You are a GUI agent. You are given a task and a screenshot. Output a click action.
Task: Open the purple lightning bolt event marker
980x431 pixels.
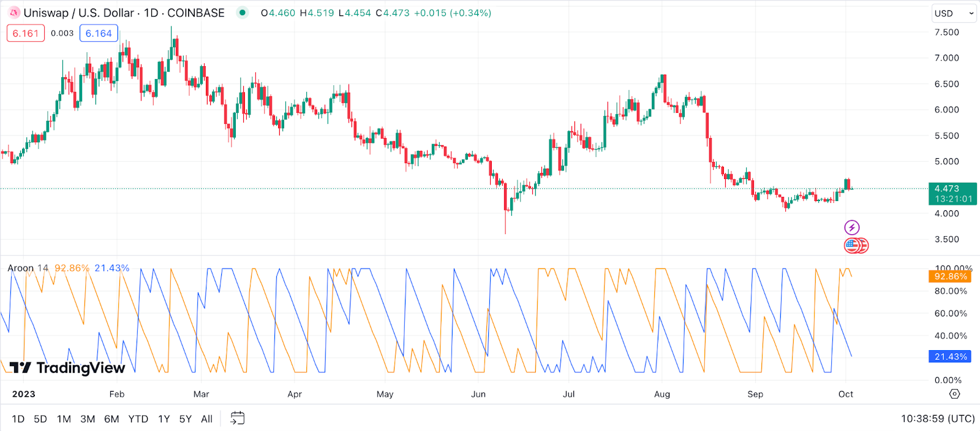pos(852,227)
